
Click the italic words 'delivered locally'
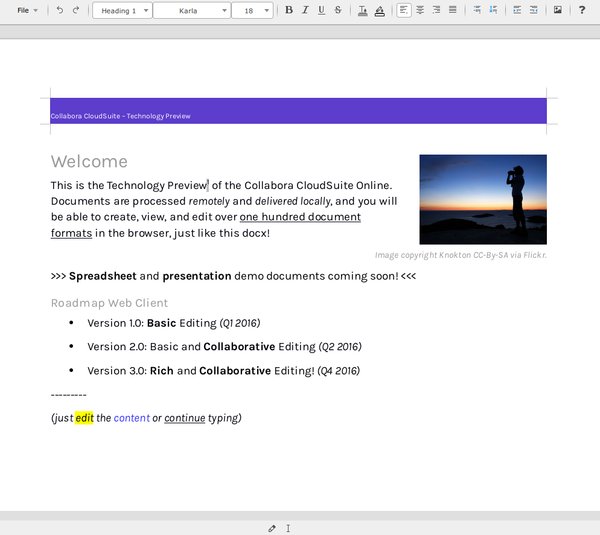(x=293, y=201)
